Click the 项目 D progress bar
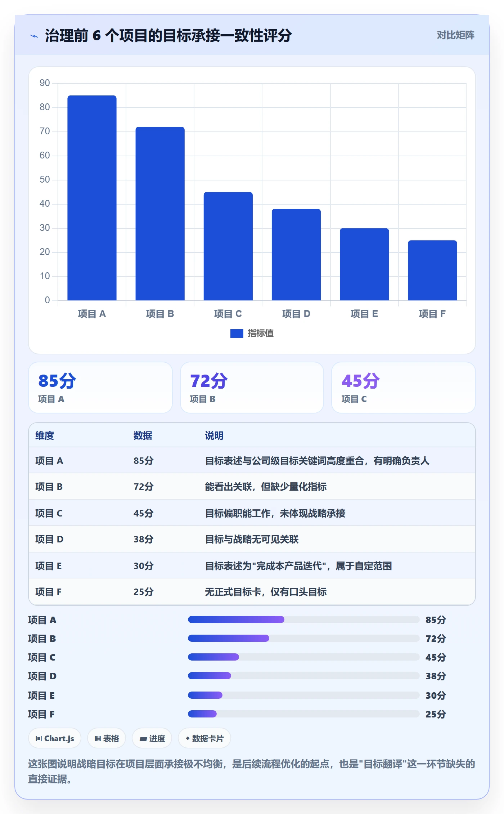Screen dimensions: 504x814 (x=304, y=676)
